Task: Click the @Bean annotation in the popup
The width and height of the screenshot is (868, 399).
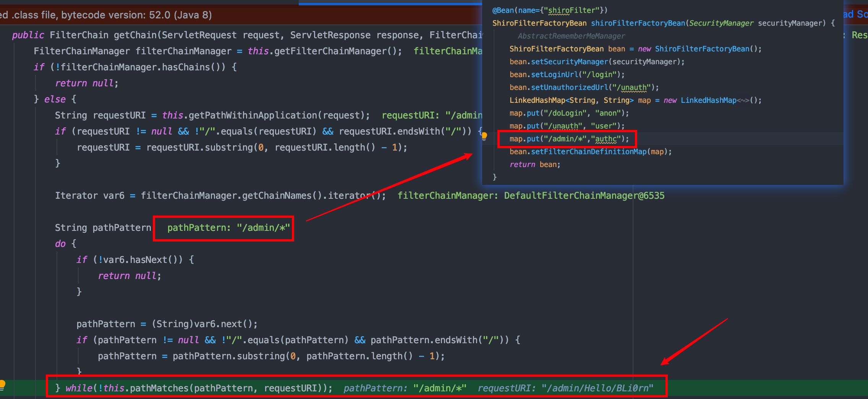Action: tap(503, 10)
